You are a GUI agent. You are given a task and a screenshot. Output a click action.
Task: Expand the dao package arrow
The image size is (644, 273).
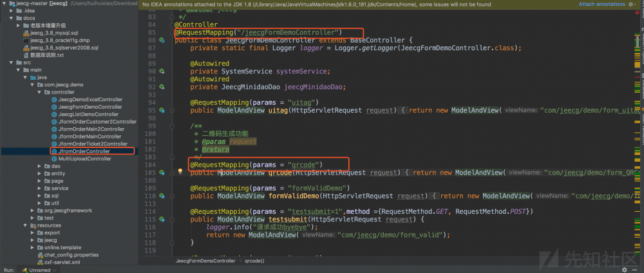(39, 166)
